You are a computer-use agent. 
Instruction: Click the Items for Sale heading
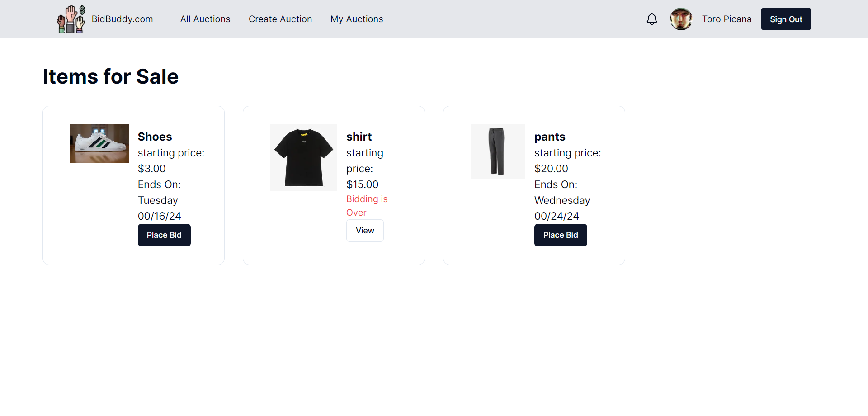coord(111,76)
